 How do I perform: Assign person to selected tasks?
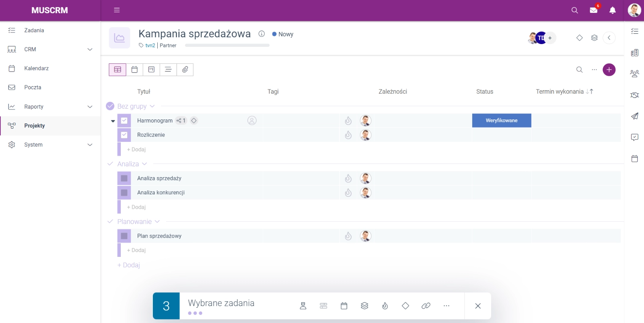coord(303,306)
